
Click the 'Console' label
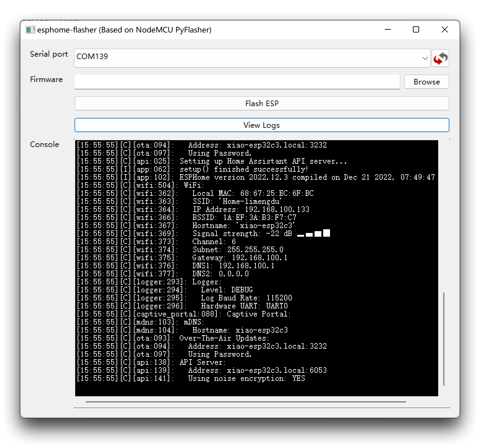[x=45, y=144]
